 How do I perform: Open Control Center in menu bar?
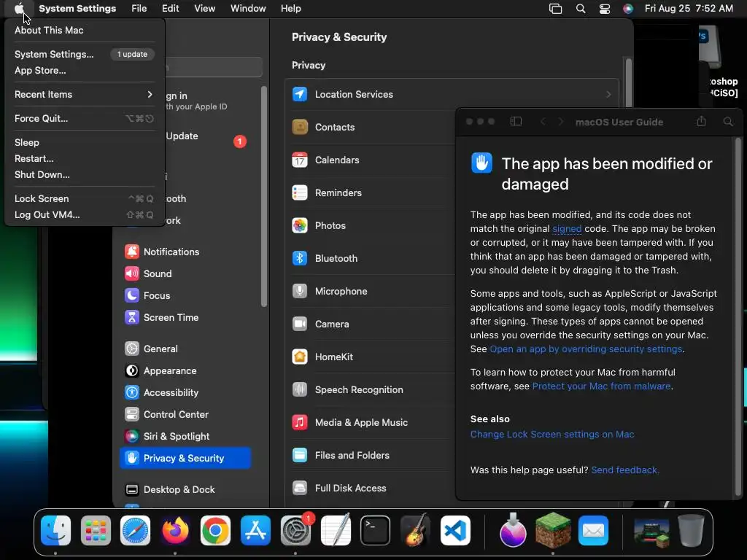(605, 9)
